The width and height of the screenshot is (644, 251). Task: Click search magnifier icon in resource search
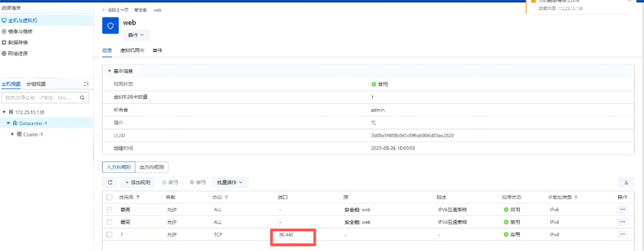tap(82, 98)
